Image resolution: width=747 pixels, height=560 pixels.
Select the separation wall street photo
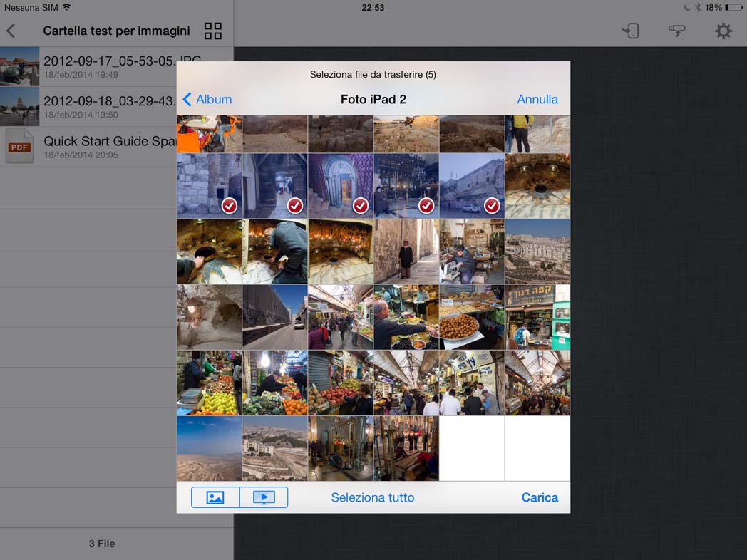[x=275, y=317]
